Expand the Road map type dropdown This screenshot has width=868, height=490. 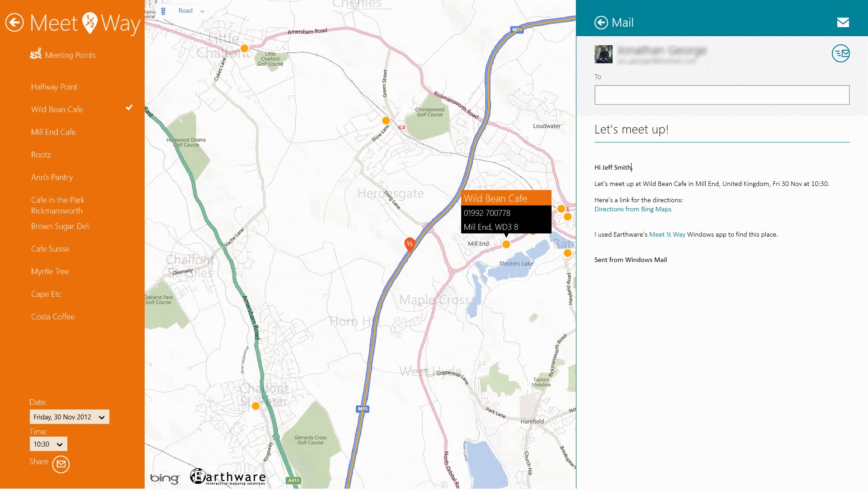pyautogui.click(x=191, y=11)
